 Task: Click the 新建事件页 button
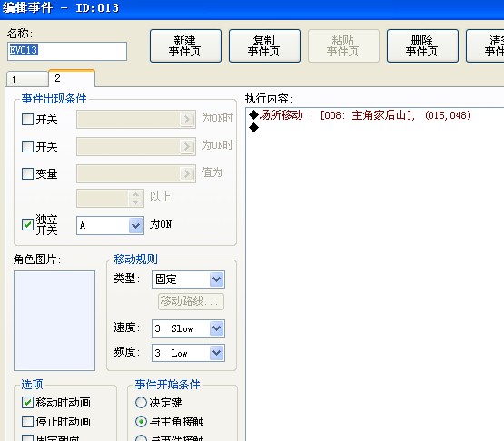[x=185, y=46]
